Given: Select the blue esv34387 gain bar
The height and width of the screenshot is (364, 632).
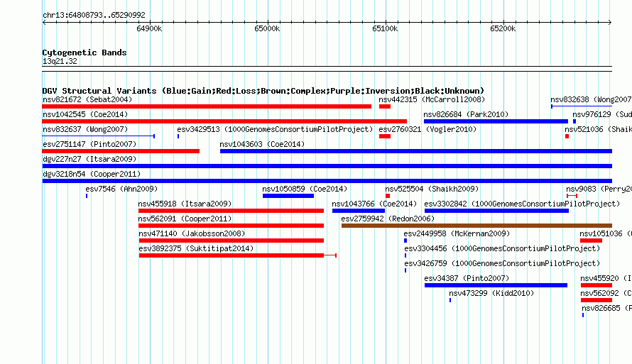Looking at the screenshot, I should tap(496, 285).
